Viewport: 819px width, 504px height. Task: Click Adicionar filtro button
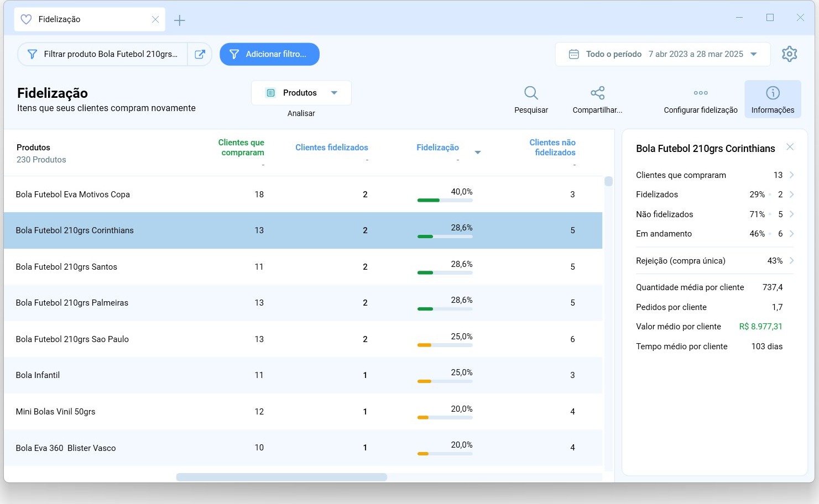(269, 54)
